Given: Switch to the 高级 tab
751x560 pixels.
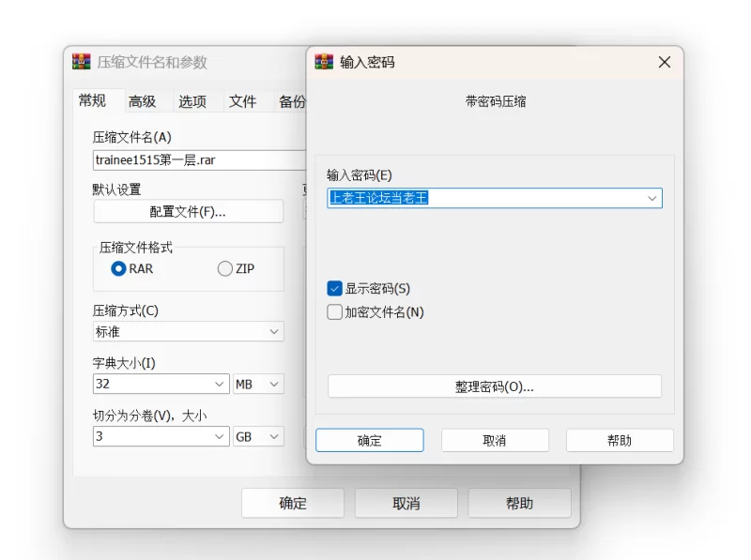Looking at the screenshot, I should point(143,101).
